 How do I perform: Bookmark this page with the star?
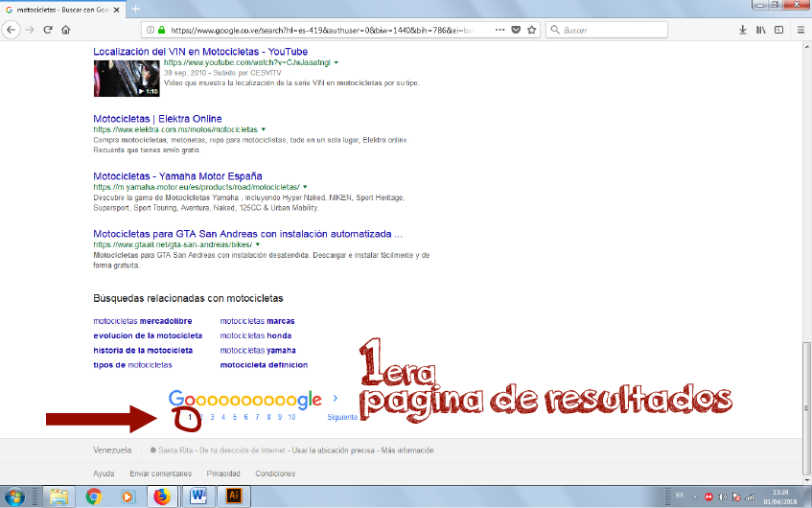pyautogui.click(x=531, y=30)
